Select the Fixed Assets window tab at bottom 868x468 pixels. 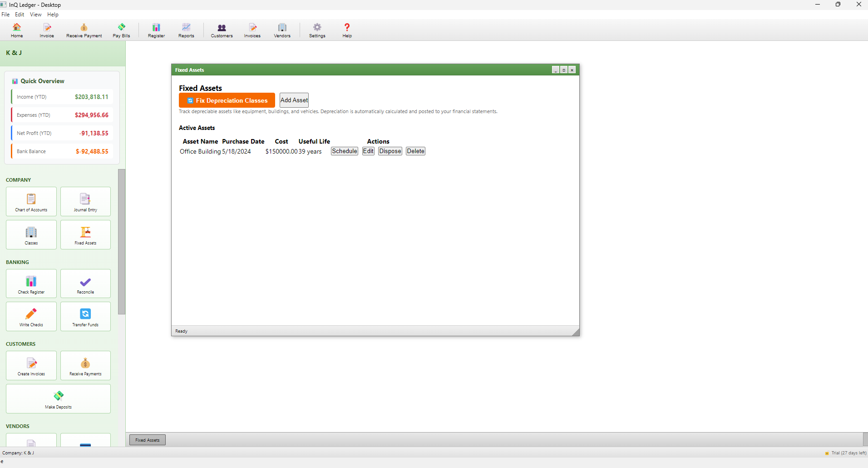pos(148,440)
